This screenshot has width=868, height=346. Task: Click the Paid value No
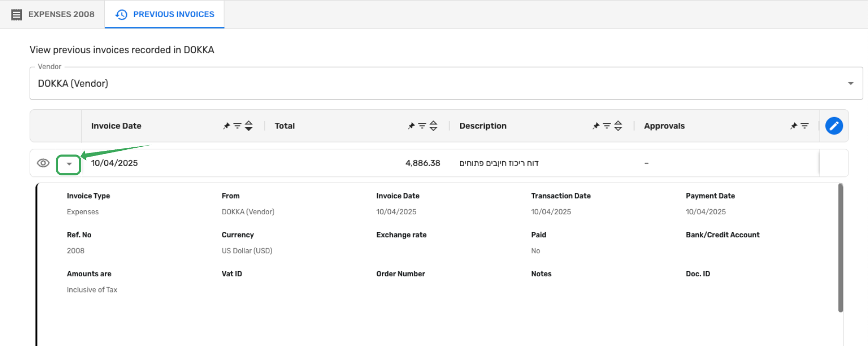pos(536,251)
